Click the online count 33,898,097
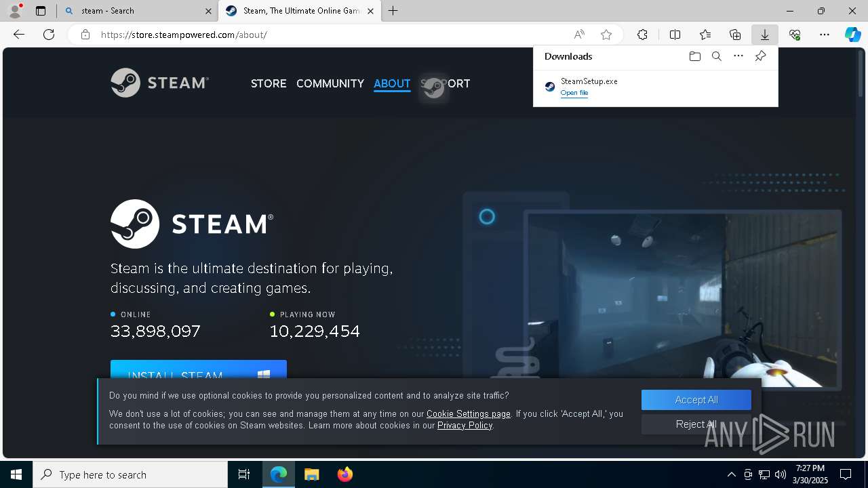The width and height of the screenshot is (868, 488). (x=155, y=331)
